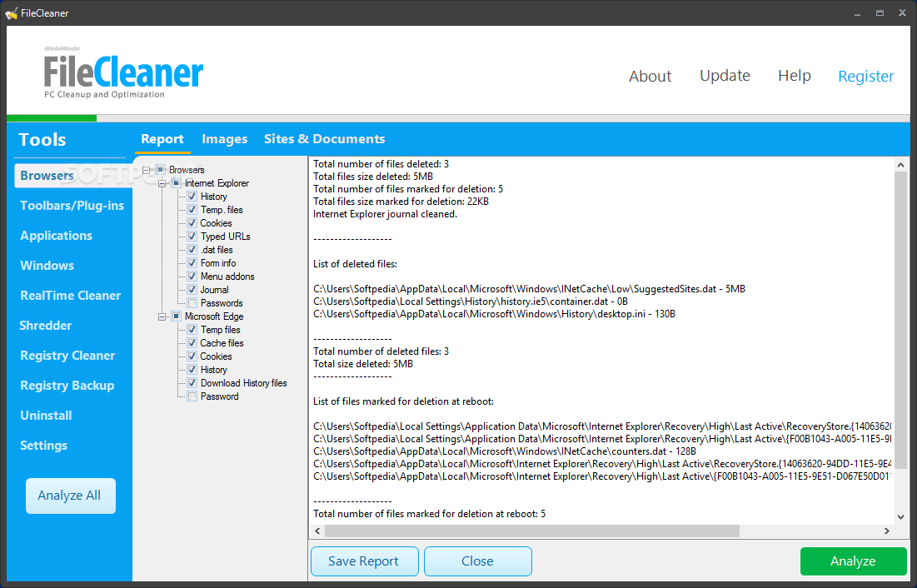Viewport: 917px width, 588px height.
Task: Toggle the tri-state Browsers root checkbox
Action: click(161, 170)
